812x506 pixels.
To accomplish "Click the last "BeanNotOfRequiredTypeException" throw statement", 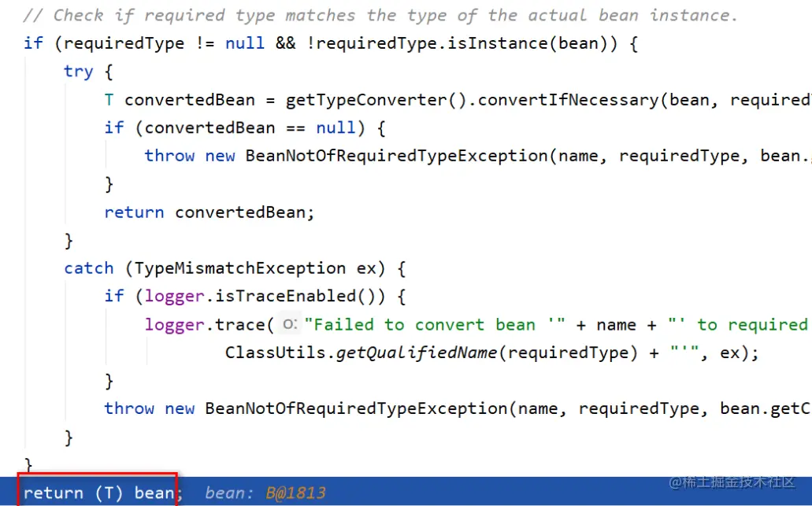I will pos(356,408).
